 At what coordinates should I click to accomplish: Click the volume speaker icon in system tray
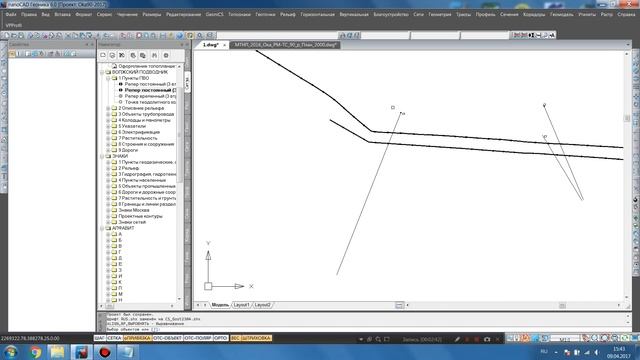[x=596, y=352]
